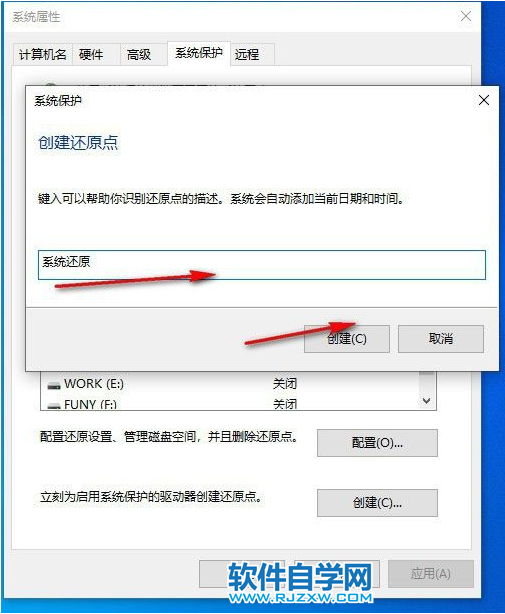Click the scroll-down arrow of the drive list
Screen dimensions: 505x614
[x=427, y=401]
